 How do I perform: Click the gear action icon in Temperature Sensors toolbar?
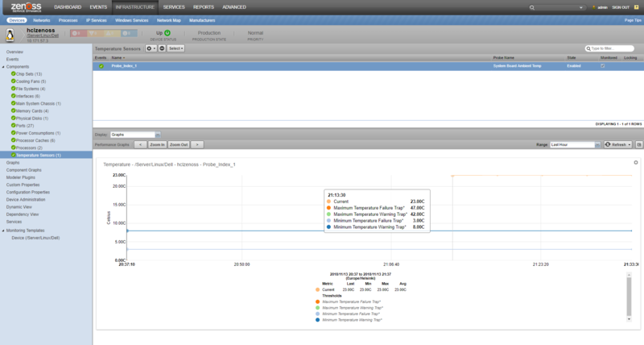pyautogui.click(x=151, y=48)
